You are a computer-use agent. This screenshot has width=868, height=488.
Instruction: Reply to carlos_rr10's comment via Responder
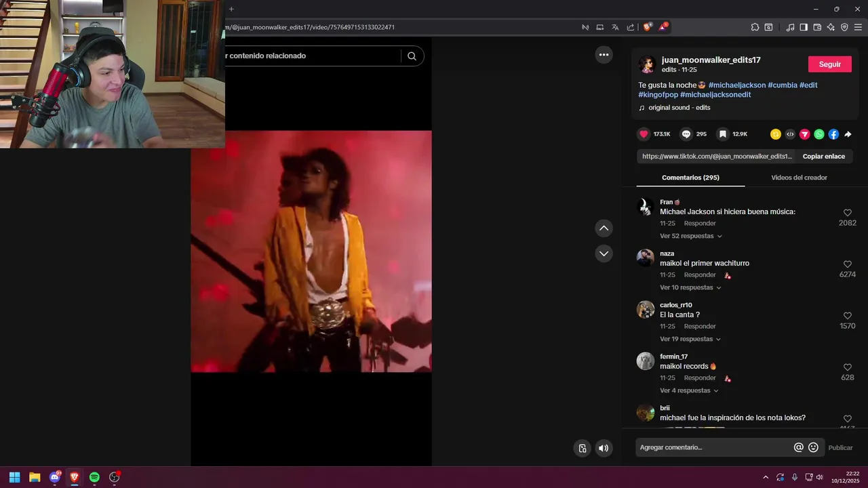[700, 326]
